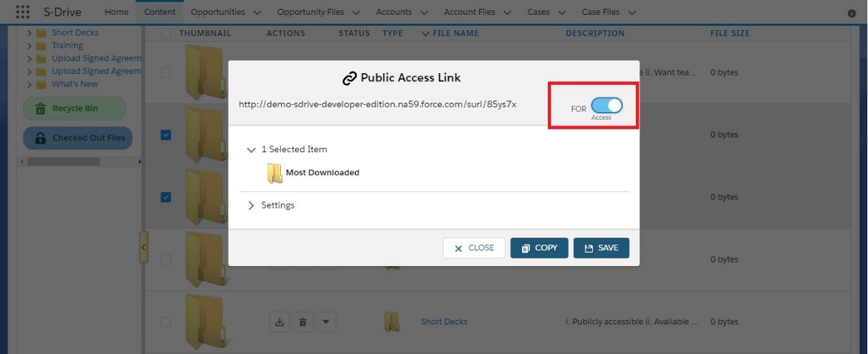
Task: Click the What's New folder icon in the tree
Action: (x=41, y=85)
